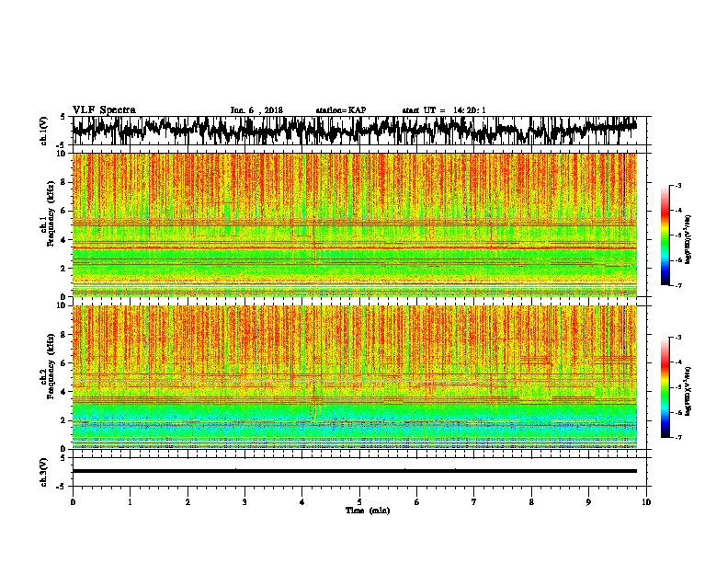The image size is (728, 563).
Task: Click the "-6" tick on ch.2 colorbar
Action: [x=678, y=412]
